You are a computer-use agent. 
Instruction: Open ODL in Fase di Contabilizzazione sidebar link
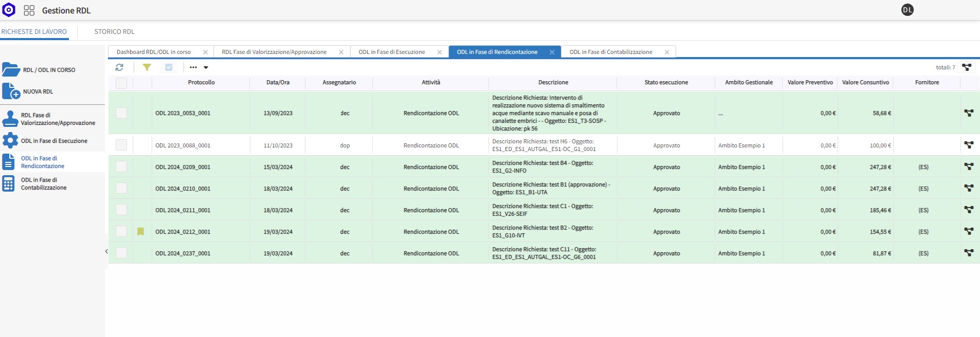pyautogui.click(x=44, y=184)
